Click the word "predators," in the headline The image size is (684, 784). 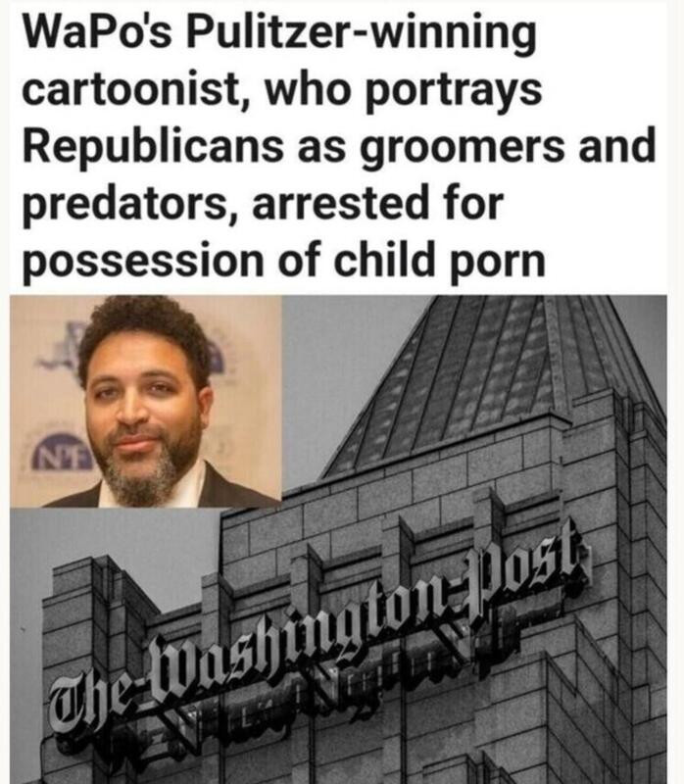[x=124, y=205]
